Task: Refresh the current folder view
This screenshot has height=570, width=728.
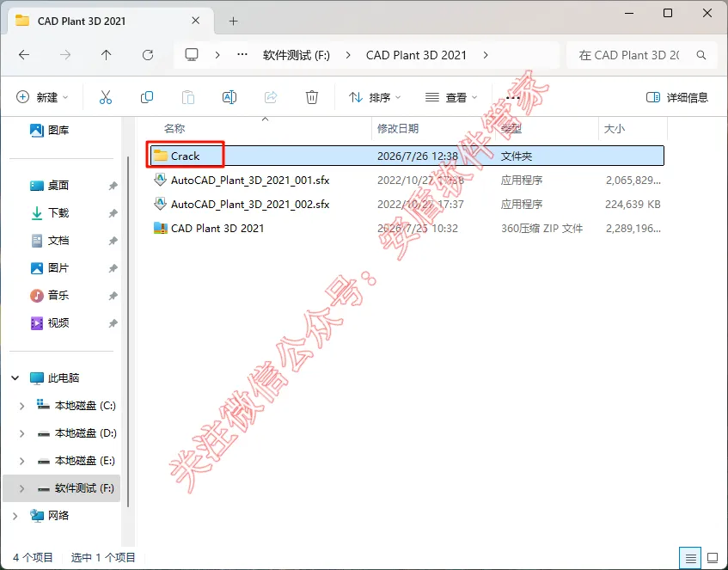Action: (x=148, y=55)
